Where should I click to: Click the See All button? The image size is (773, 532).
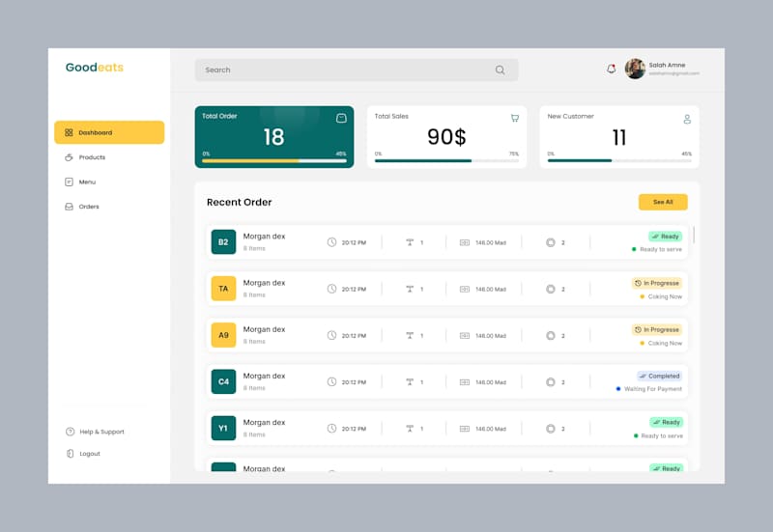pyautogui.click(x=663, y=202)
